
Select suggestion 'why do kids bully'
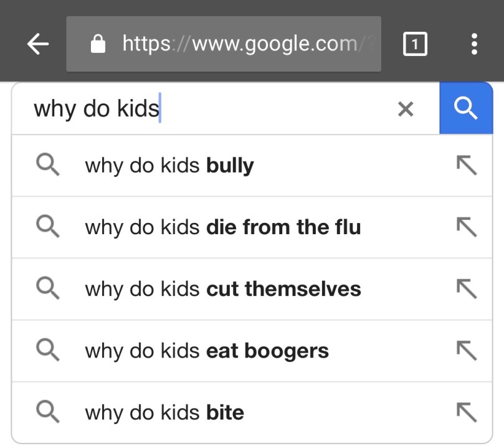click(169, 166)
